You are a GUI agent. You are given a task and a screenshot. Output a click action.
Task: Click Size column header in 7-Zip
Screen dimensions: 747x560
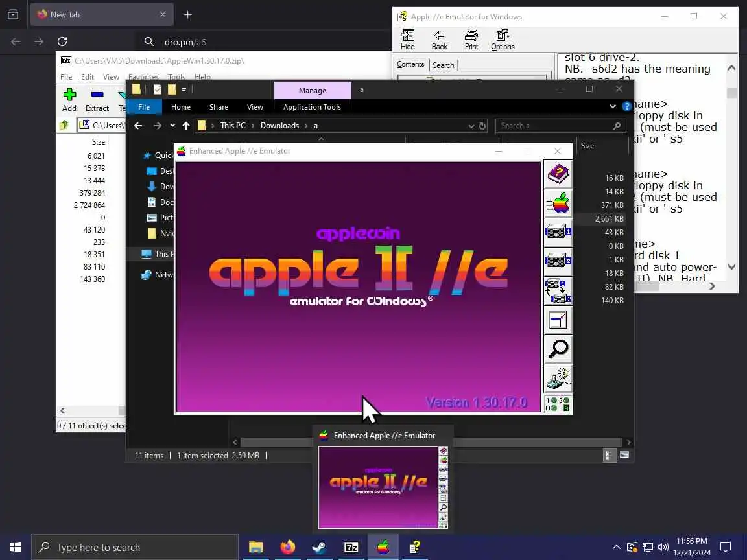point(99,141)
